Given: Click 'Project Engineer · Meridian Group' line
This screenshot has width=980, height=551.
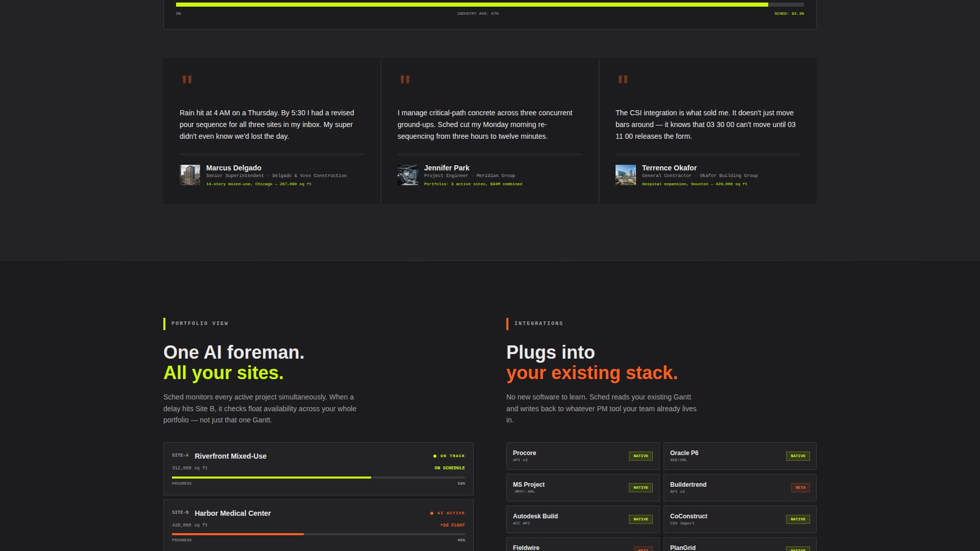Looking at the screenshot, I should pos(470,176).
